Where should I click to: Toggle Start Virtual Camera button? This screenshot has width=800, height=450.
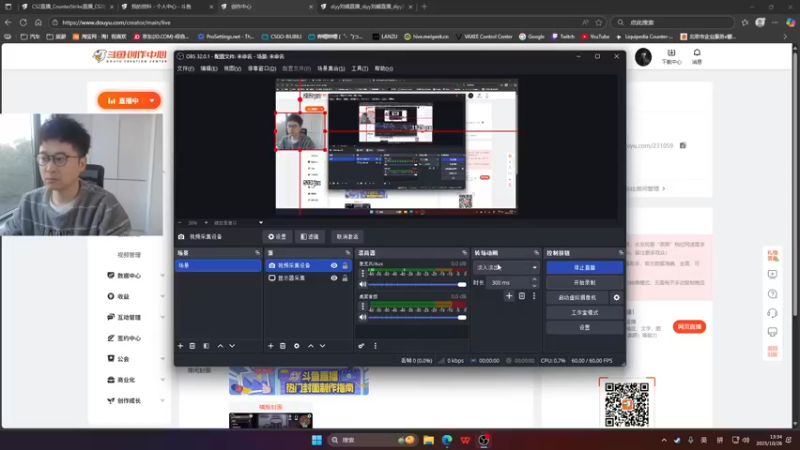[577, 297]
